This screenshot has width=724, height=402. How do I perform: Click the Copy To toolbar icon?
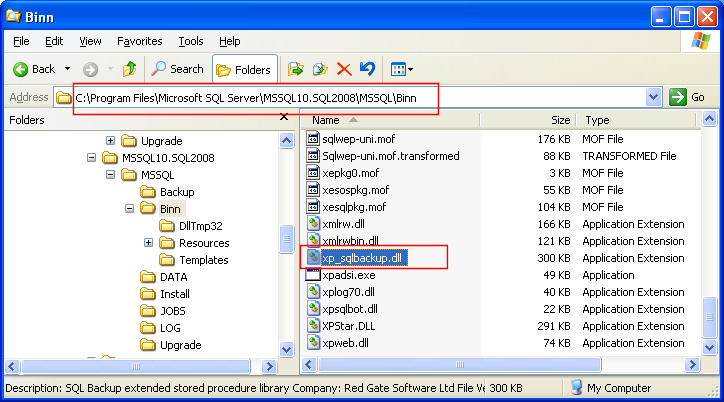coord(320,69)
